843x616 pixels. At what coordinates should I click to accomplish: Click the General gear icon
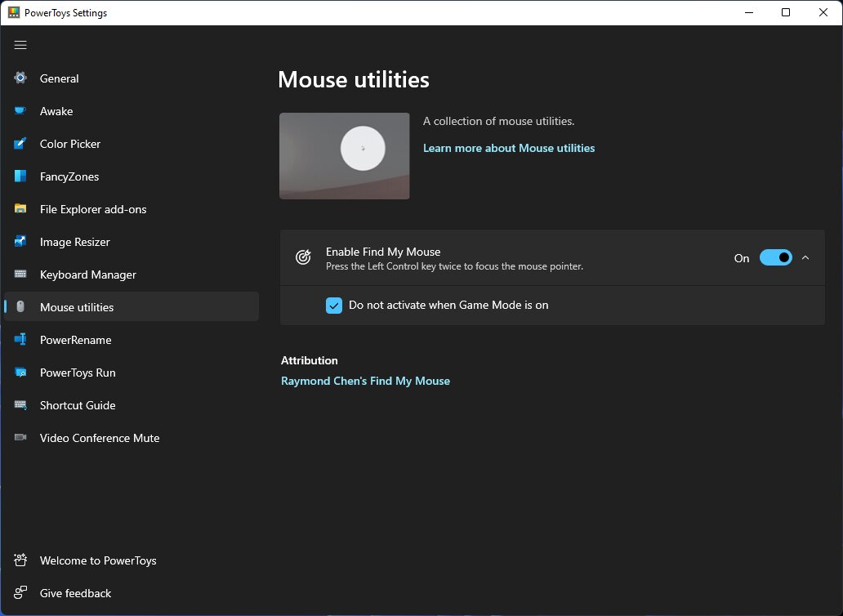[20, 78]
